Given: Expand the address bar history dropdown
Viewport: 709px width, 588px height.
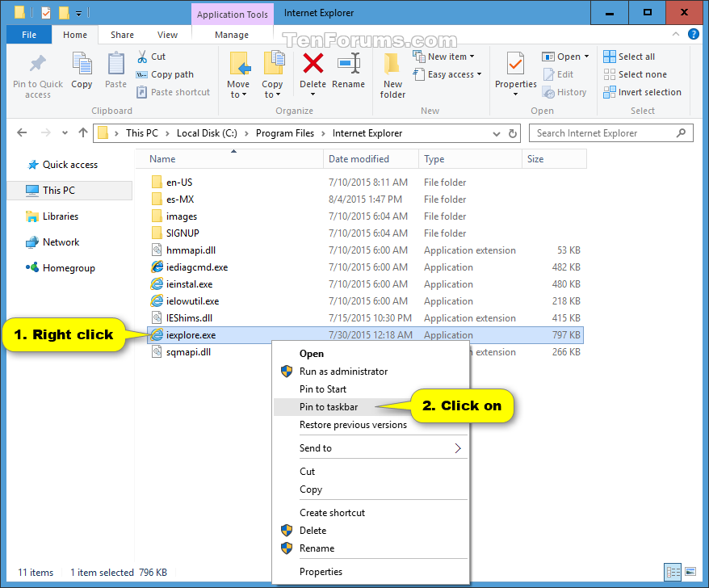Looking at the screenshot, I should (497, 134).
